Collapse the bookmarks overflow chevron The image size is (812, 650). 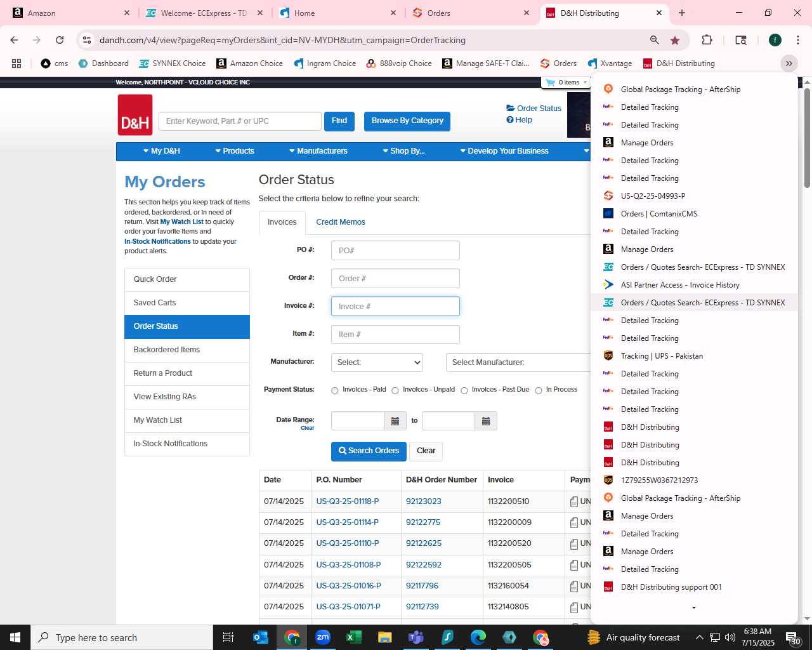(x=789, y=63)
